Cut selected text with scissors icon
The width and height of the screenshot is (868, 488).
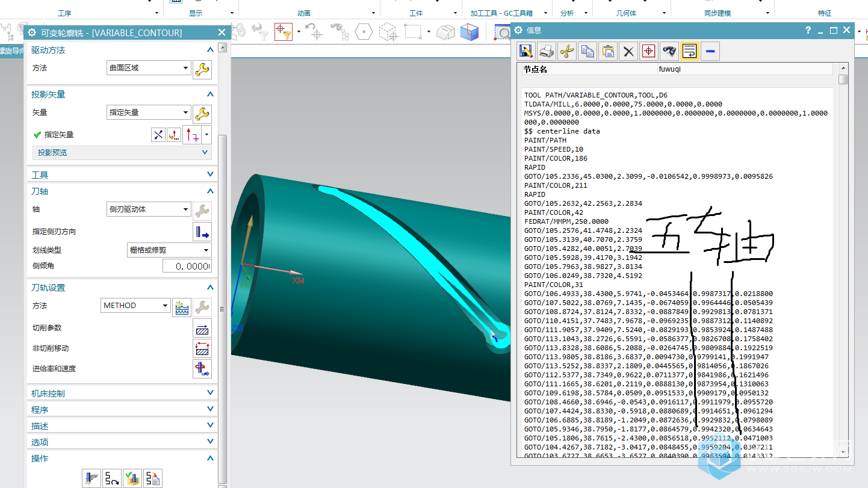[567, 52]
